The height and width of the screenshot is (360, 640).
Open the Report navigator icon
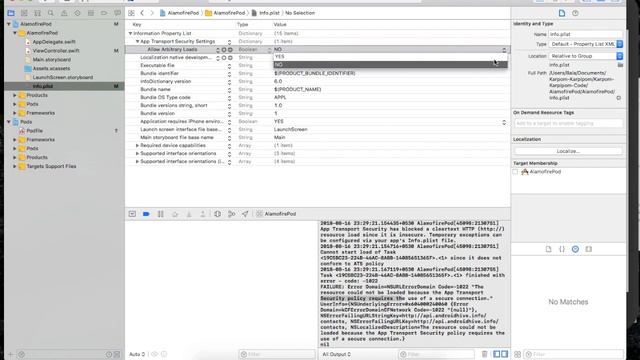118,13
